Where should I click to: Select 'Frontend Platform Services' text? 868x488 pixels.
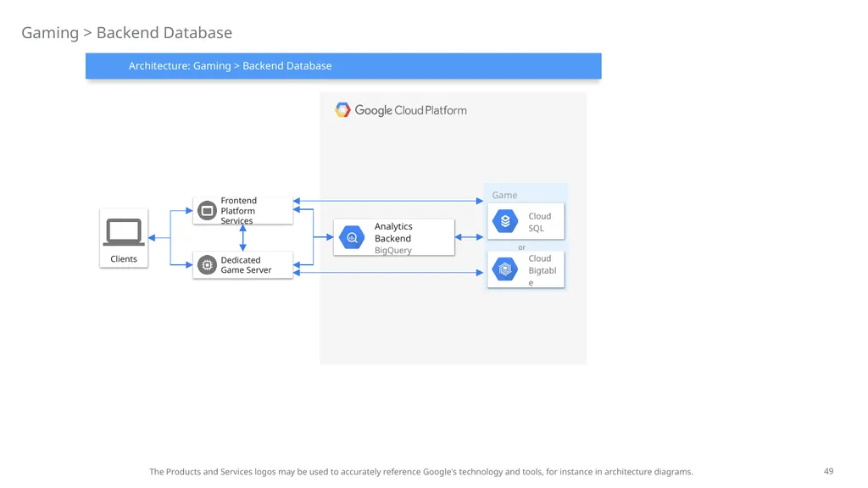tap(238, 211)
